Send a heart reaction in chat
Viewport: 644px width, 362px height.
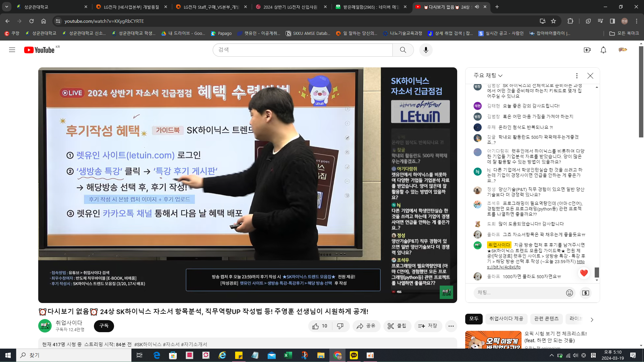584,273
